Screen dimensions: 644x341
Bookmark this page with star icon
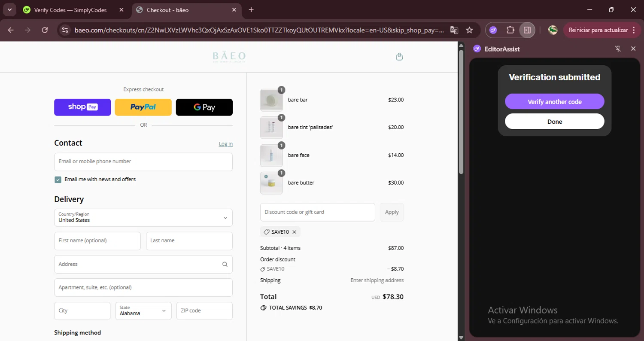coord(469,30)
